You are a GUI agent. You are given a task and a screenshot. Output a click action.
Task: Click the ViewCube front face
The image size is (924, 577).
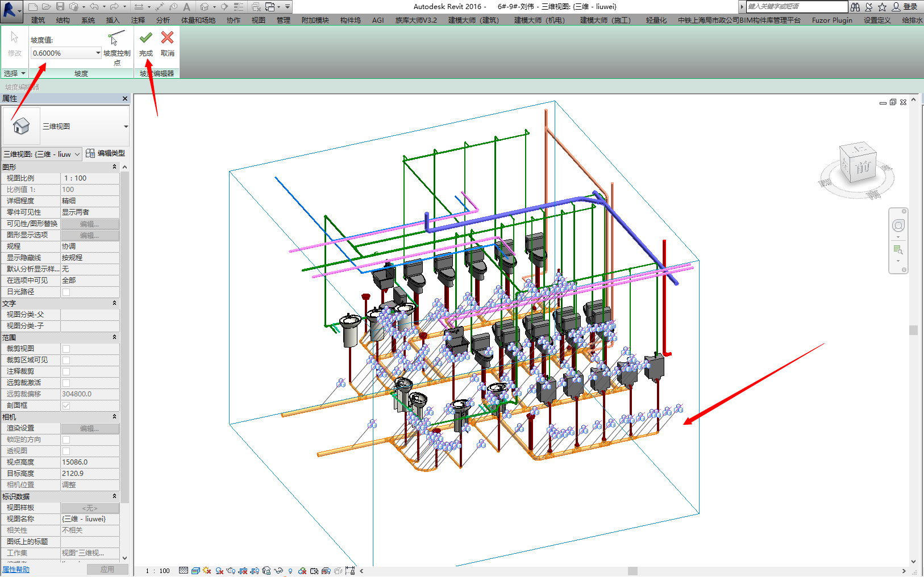pyautogui.click(x=863, y=167)
